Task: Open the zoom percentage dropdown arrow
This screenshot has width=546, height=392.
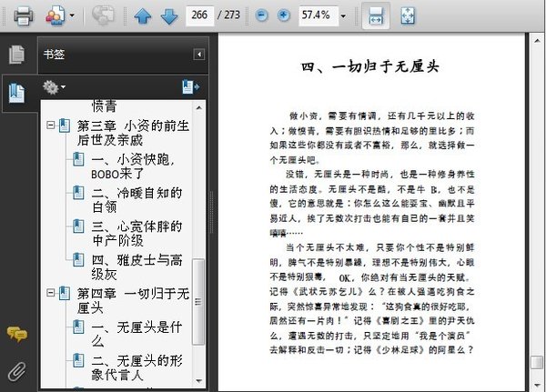Action: [x=343, y=16]
